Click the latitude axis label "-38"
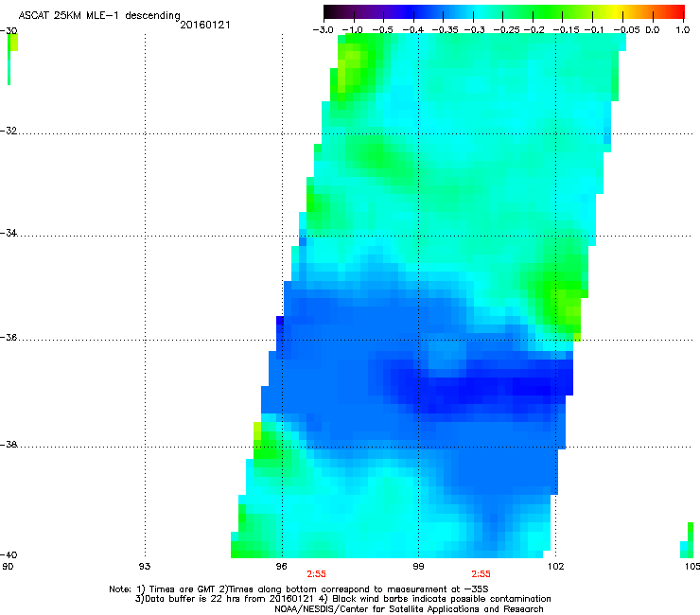 [x=9, y=445]
